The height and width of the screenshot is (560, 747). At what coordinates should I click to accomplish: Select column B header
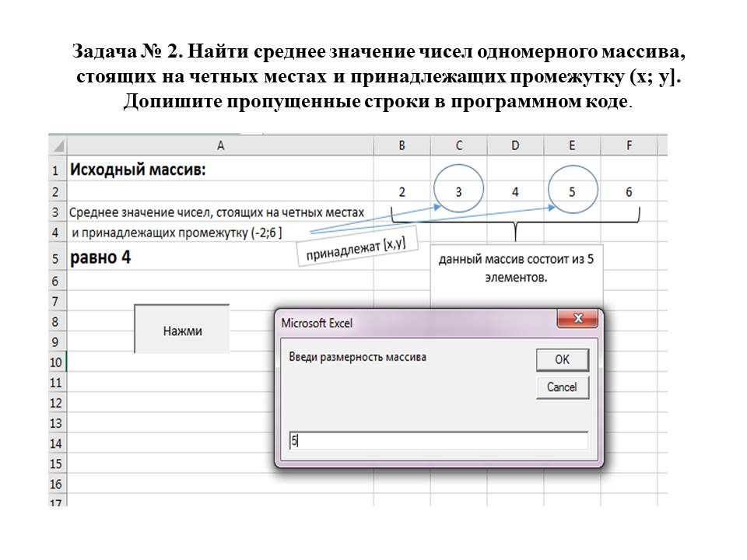coord(402,145)
